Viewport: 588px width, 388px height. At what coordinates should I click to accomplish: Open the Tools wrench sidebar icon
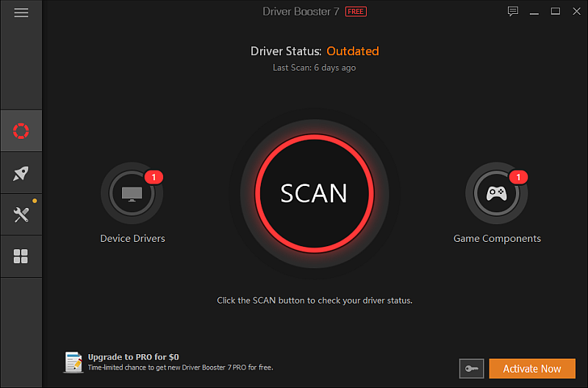pyautogui.click(x=21, y=215)
